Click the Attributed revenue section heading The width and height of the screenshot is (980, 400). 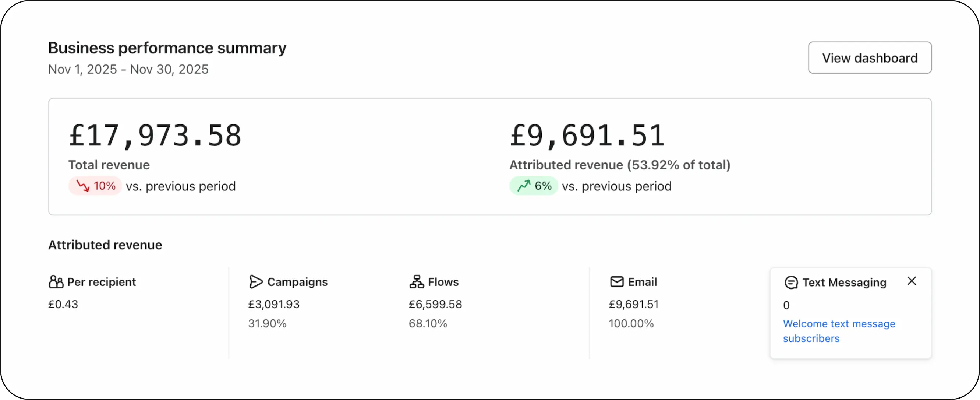click(x=105, y=245)
